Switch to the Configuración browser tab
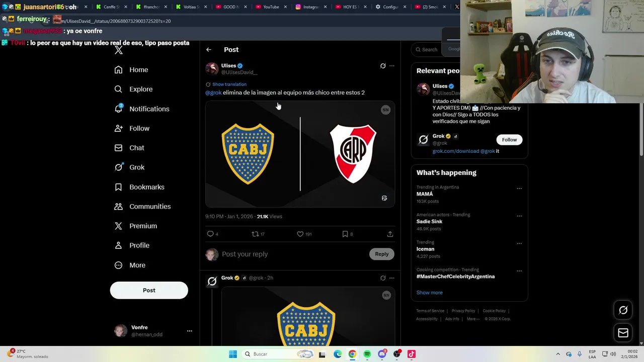The width and height of the screenshot is (644, 362). coord(390,7)
